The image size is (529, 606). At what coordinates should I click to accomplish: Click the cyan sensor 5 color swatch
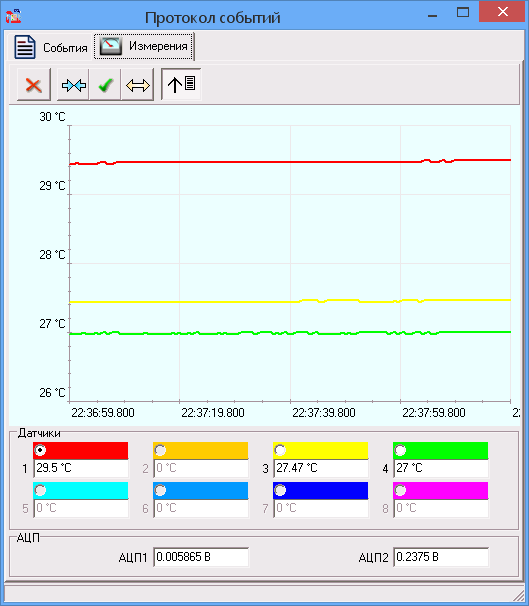(80, 490)
